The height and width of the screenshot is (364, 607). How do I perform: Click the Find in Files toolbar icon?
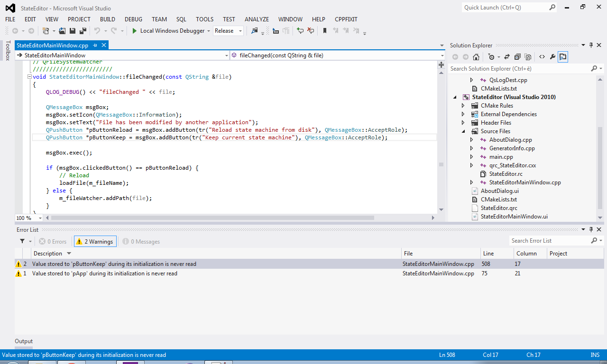tap(255, 31)
